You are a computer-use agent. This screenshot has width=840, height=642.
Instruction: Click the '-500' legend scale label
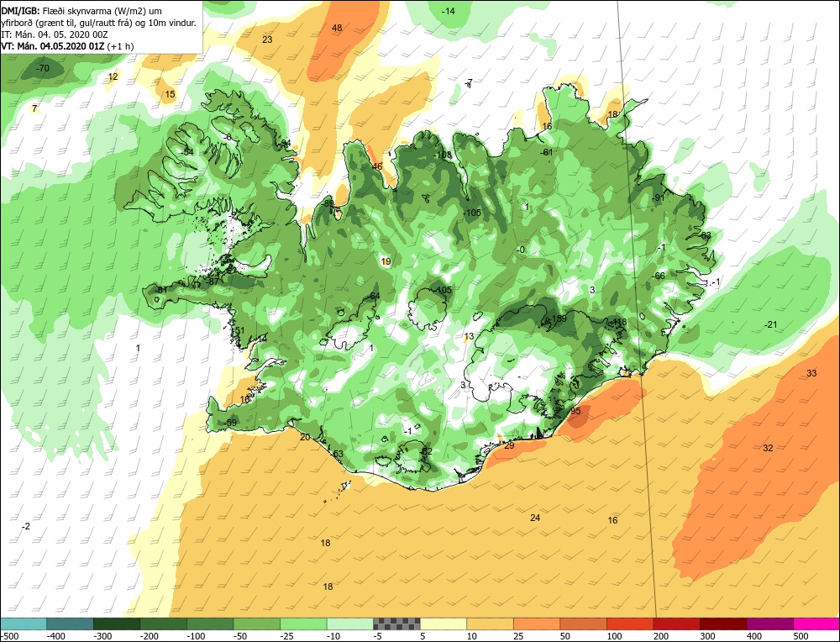tap(9, 635)
